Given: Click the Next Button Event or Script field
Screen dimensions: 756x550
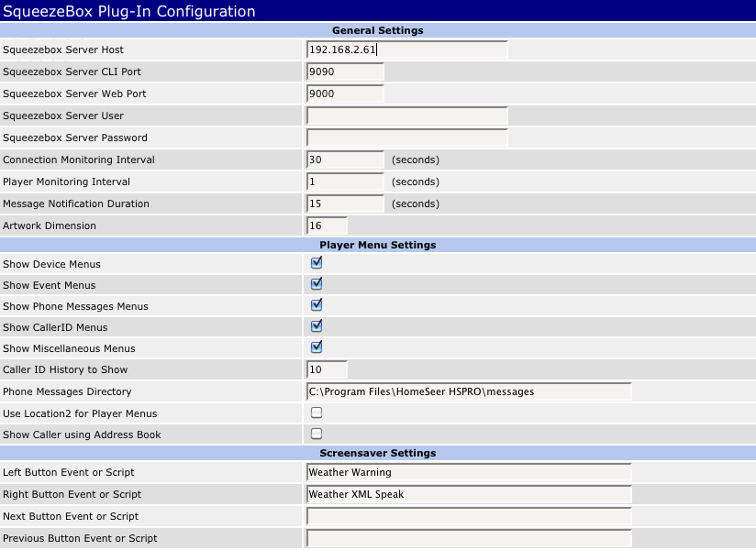Looking at the screenshot, I should pyautogui.click(x=469, y=516).
